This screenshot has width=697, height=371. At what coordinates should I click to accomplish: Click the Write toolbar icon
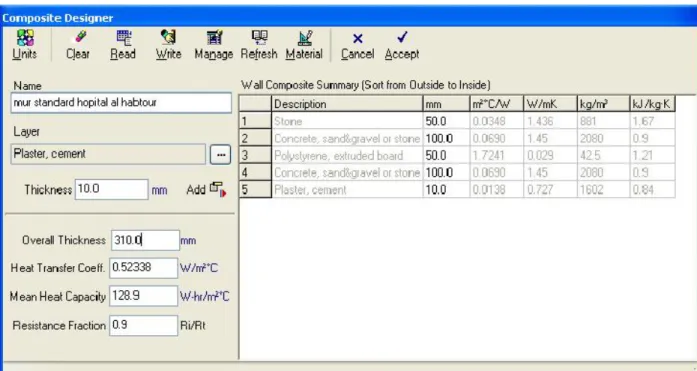coord(168,38)
